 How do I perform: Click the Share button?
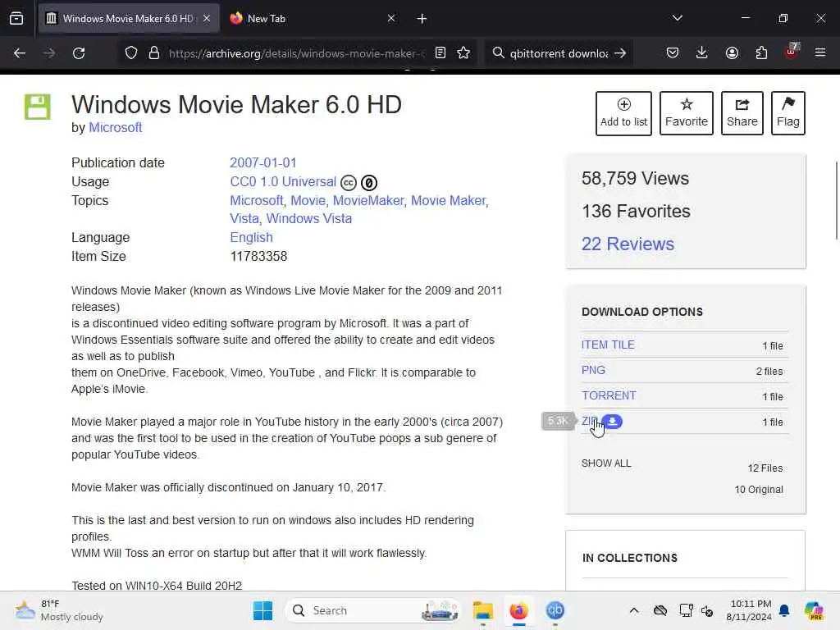tap(742, 113)
